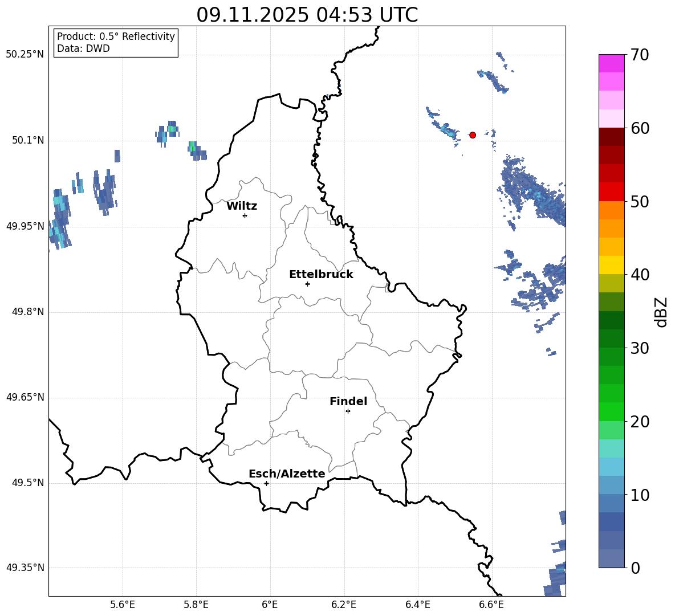Click the 49.5°N latitude label
675x616 pixels.
pyautogui.click(x=28, y=483)
